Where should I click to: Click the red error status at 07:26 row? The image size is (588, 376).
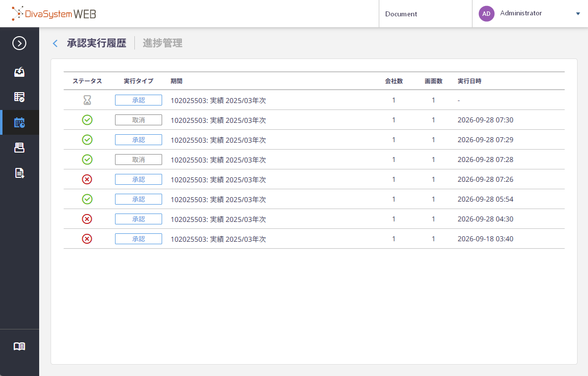pyautogui.click(x=87, y=179)
